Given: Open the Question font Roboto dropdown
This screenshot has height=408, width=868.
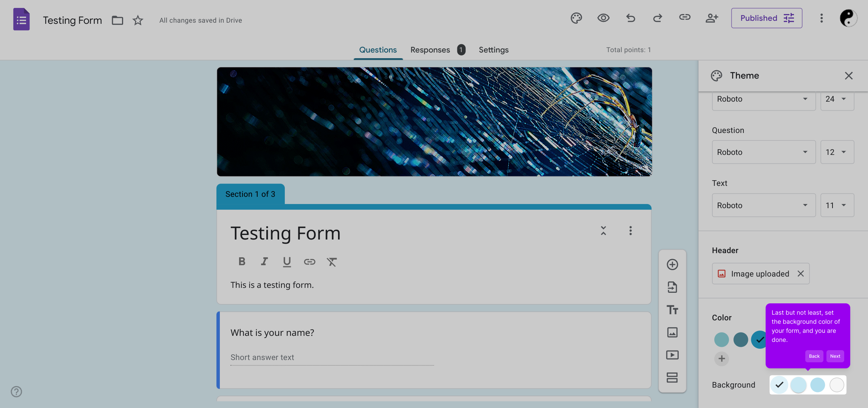Looking at the screenshot, I should coord(763,152).
